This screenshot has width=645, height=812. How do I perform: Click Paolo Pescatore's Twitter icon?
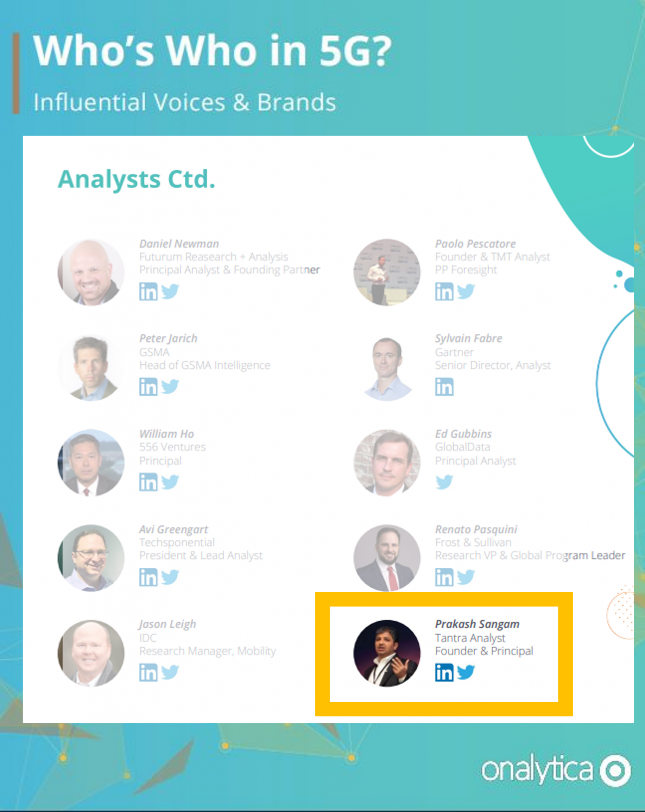click(466, 291)
